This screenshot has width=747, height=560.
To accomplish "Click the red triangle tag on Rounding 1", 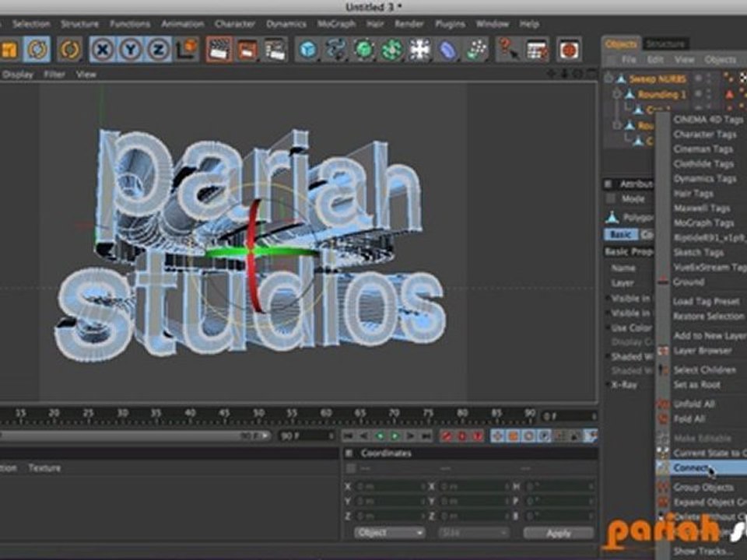I will [x=729, y=94].
